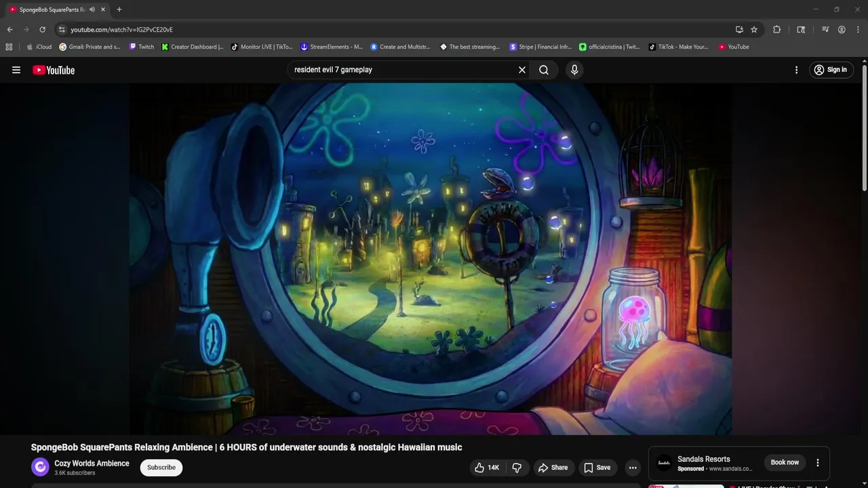Click Book now on Sandals ad
Image resolution: width=868 pixels, height=488 pixels.
click(785, 462)
